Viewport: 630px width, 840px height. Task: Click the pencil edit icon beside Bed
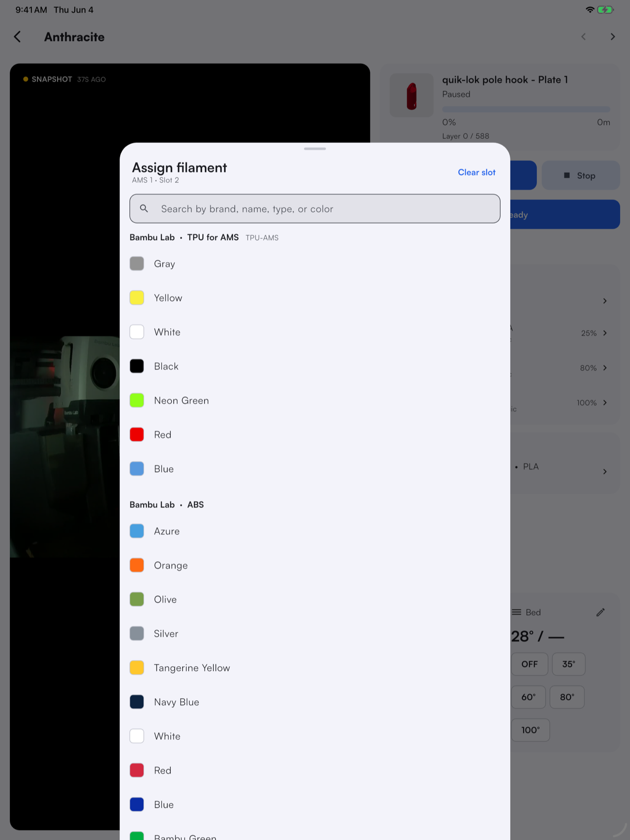click(600, 612)
